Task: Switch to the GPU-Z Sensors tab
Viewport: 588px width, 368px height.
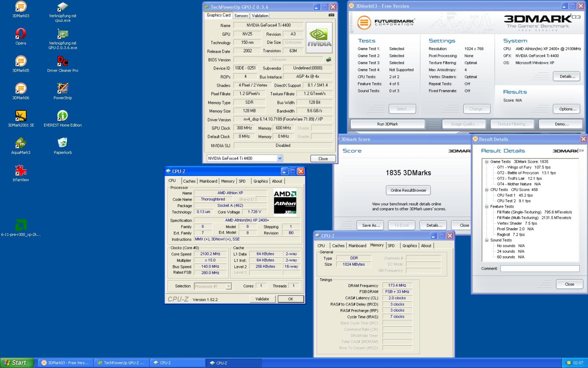Action: click(241, 15)
